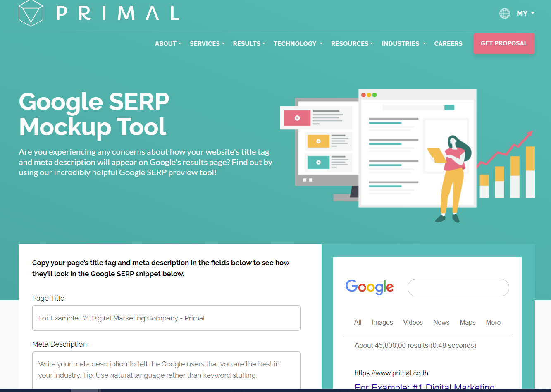This screenshot has width=551, height=392.
Task: Expand the INDUSTRIES menu
Action: pyautogui.click(x=404, y=43)
